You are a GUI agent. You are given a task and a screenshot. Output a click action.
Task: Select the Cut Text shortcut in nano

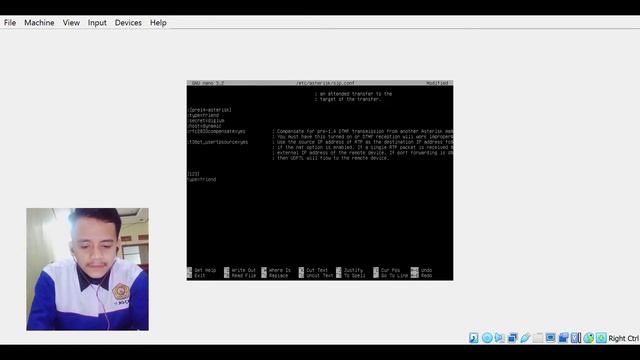[x=313, y=270]
